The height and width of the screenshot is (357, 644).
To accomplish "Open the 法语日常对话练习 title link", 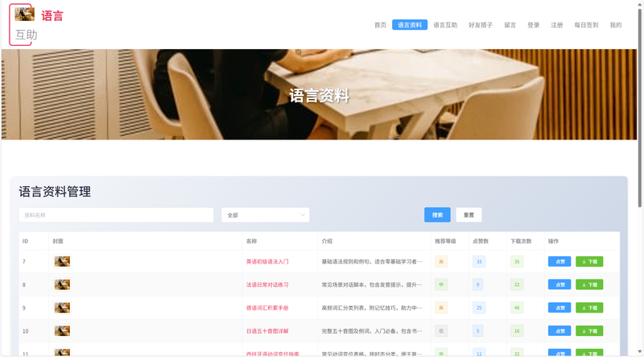I will 267,284.
